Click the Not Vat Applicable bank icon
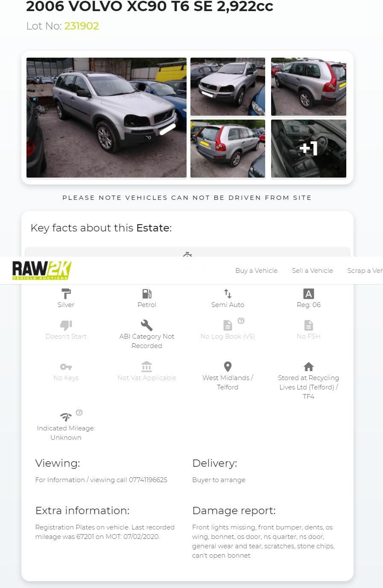383x588 pixels. click(x=146, y=367)
